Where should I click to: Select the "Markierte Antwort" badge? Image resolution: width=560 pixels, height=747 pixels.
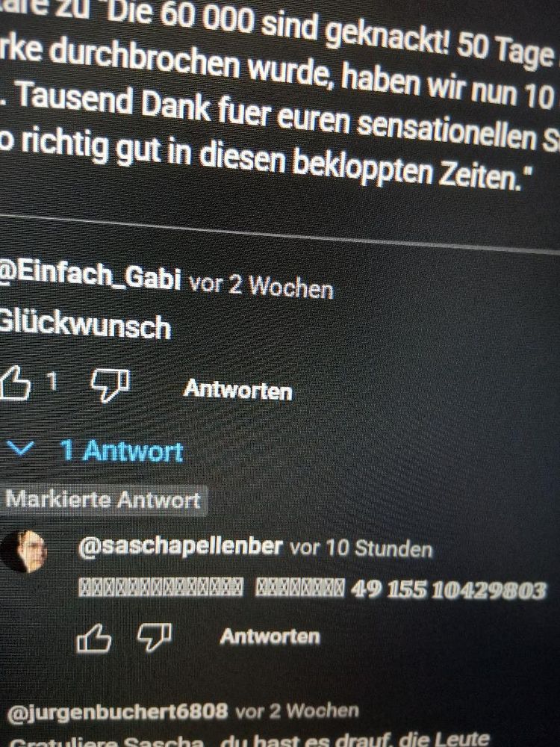[x=103, y=500]
